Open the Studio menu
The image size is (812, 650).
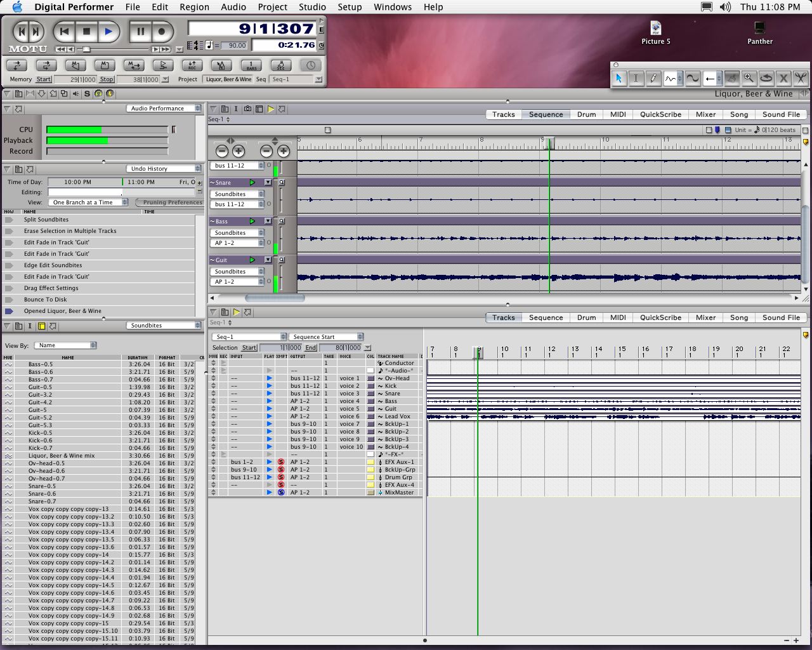312,7
